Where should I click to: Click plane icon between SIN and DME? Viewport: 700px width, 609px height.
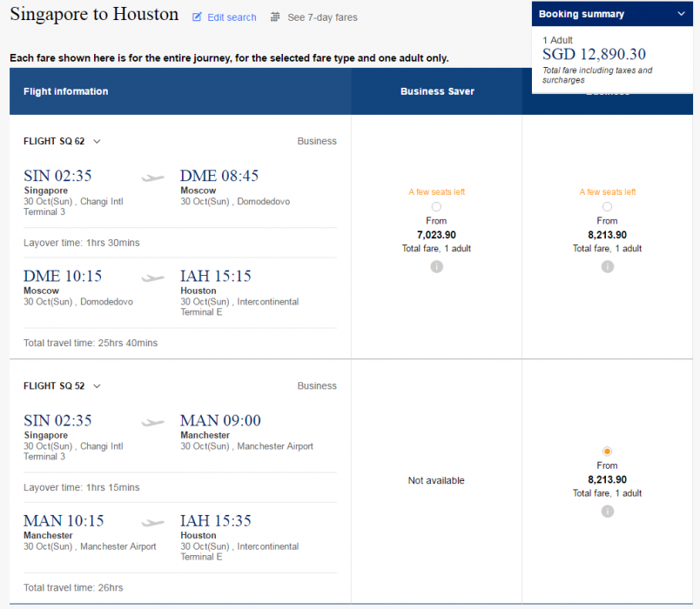[x=153, y=177]
